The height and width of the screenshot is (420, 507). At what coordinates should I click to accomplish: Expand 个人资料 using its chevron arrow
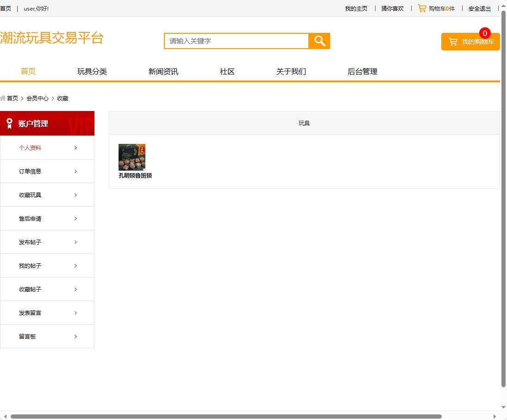point(75,148)
